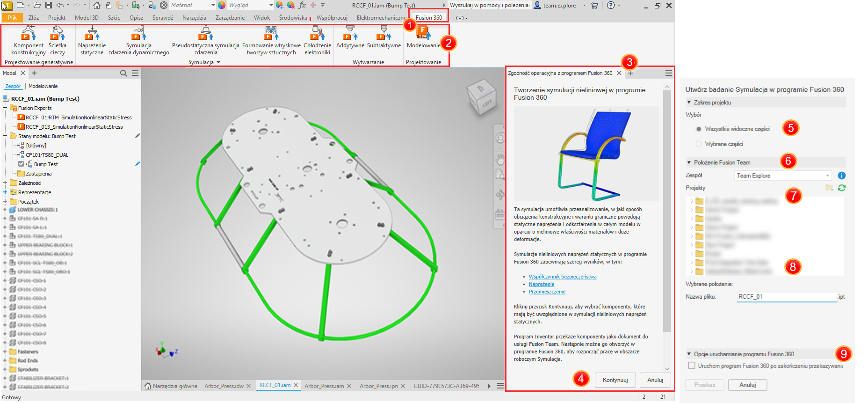Select the Wszystkie widoczne części radio button

[x=699, y=129]
